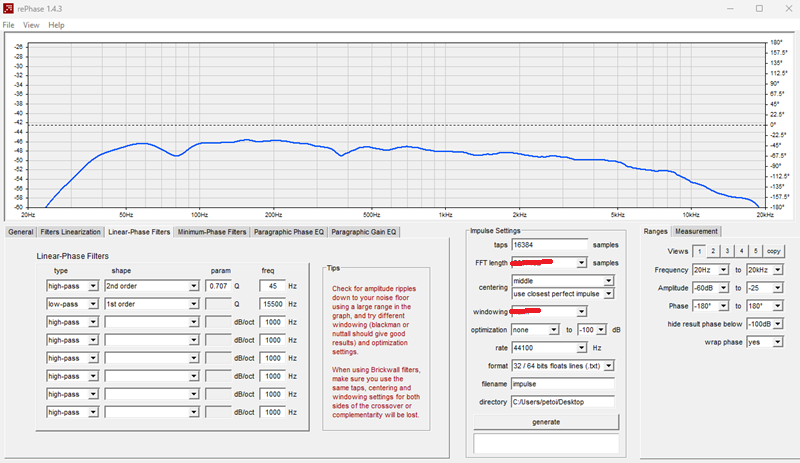Switch to the Filters Linearization tab
Screen dimensions: 800x463
point(70,232)
